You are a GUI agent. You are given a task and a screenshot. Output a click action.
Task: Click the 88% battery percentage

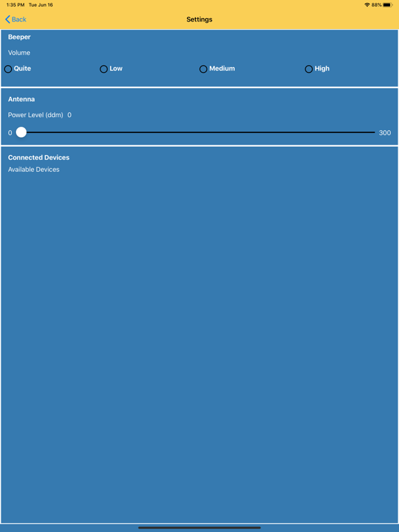pos(376,5)
